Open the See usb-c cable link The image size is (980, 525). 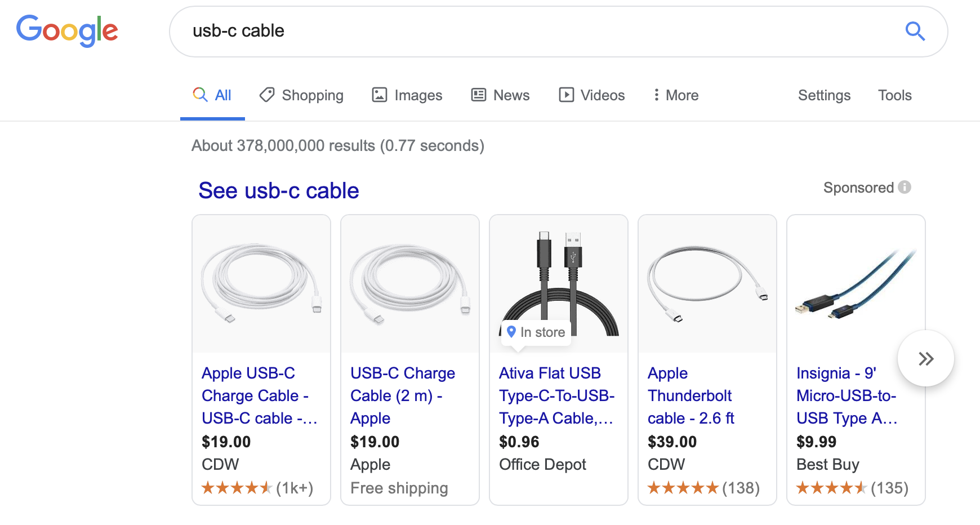[x=278, y=190]
